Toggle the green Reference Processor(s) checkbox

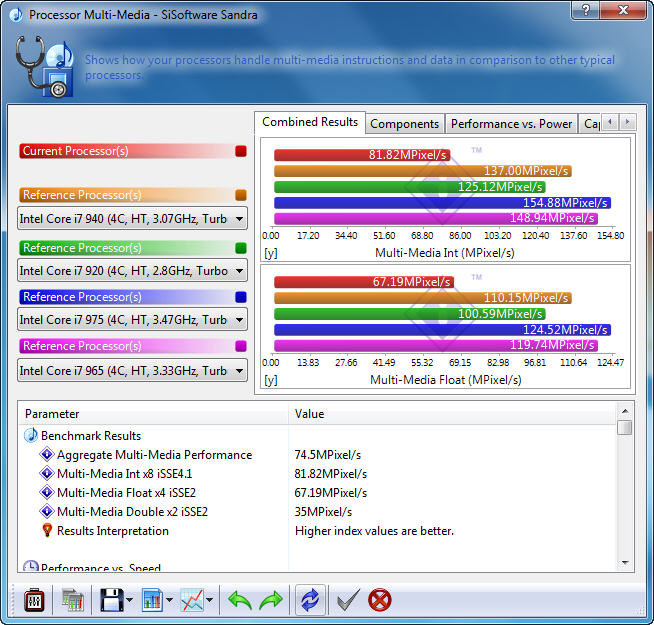point(241,248)
